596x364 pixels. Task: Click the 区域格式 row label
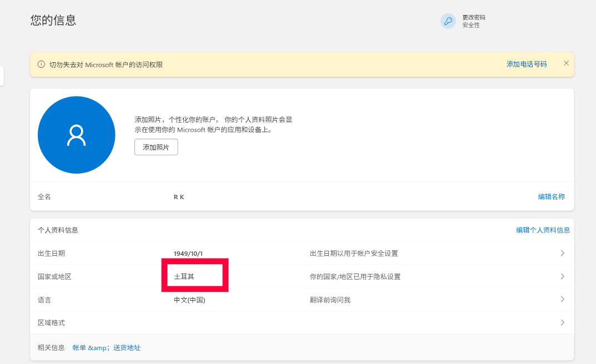pos(51,323)
